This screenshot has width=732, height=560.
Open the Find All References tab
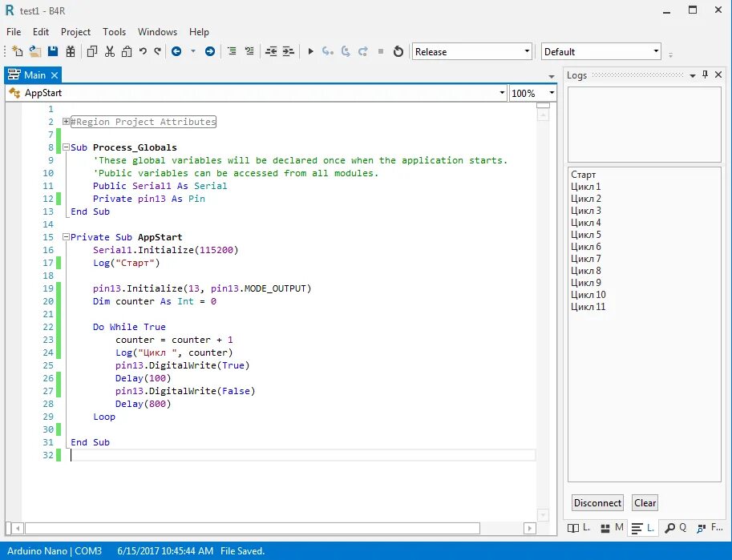click(x=709, y=528)
